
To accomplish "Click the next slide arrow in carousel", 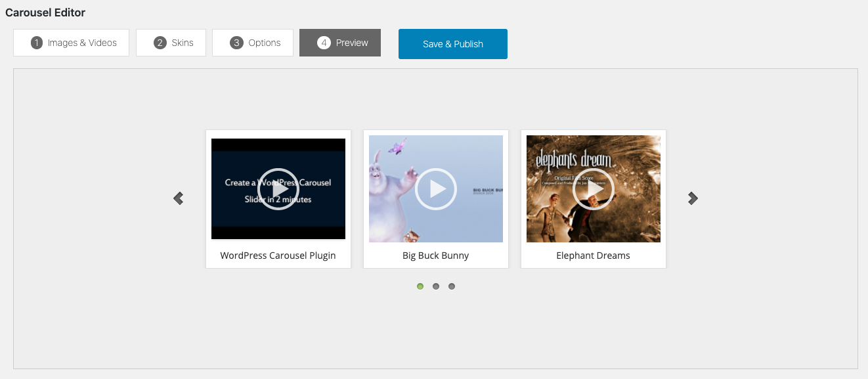I will [x=692, y=198].
